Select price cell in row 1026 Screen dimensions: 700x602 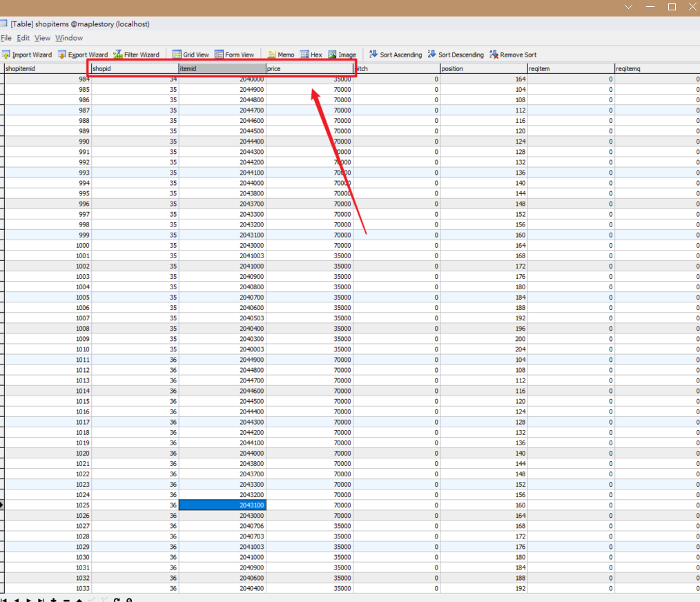(309, 516)
